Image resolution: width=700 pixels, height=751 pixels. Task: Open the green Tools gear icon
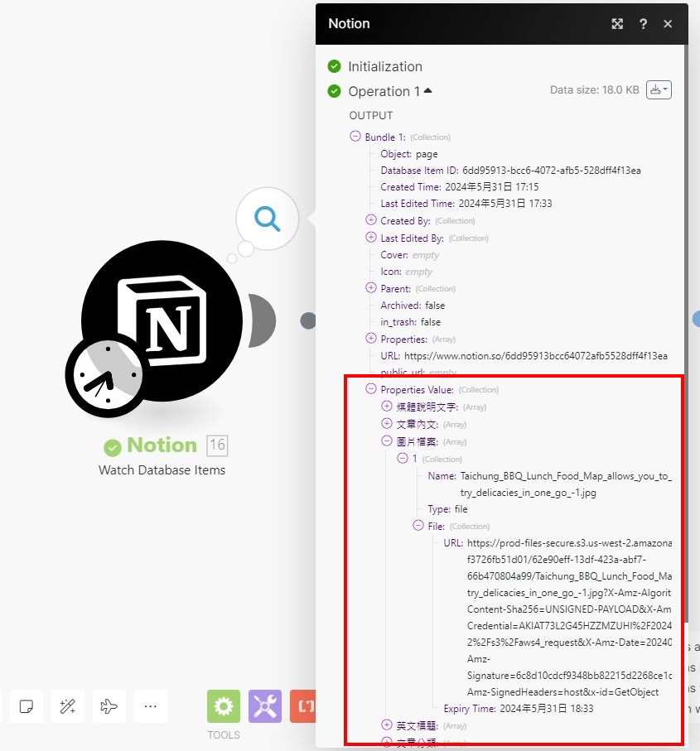pos(223,706)
